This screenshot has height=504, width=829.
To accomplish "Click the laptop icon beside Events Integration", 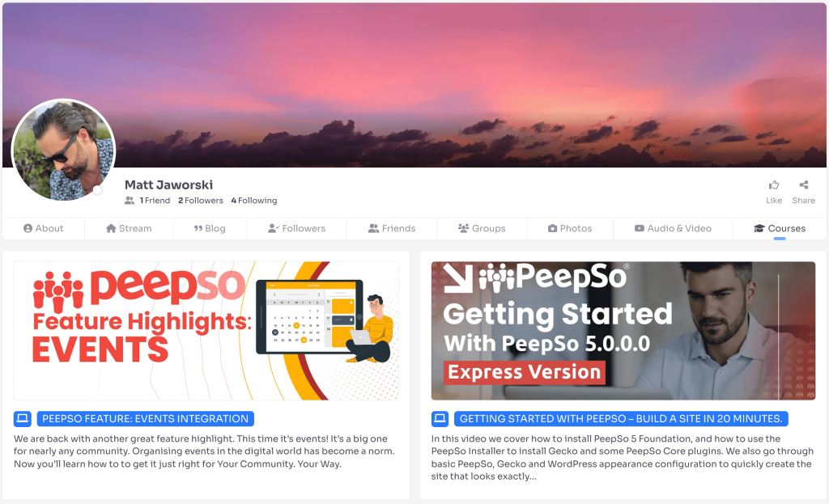I will (22, 419).
